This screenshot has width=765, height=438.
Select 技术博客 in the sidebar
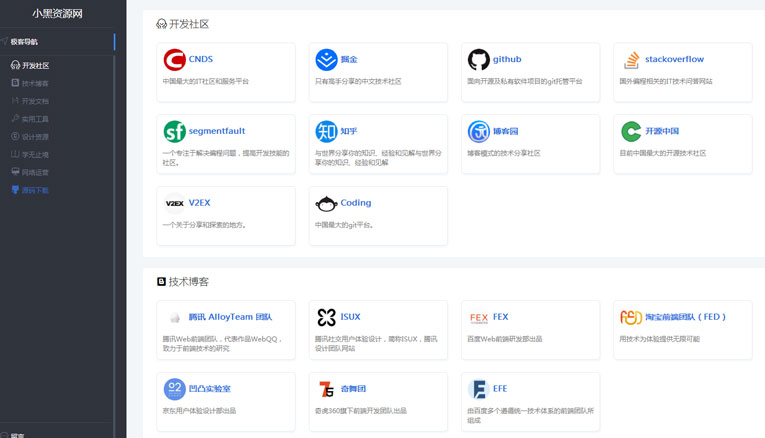coord(35,83)
